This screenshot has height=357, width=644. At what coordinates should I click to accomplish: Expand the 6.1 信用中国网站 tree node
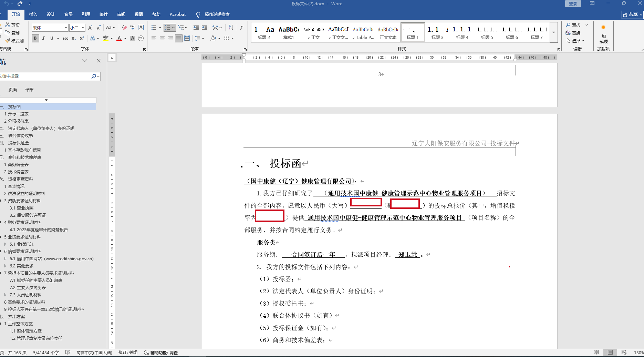(5, 258)
